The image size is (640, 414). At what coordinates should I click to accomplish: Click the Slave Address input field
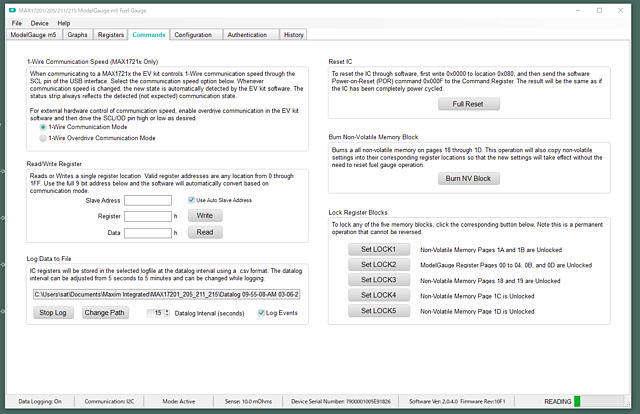(148, 200)
